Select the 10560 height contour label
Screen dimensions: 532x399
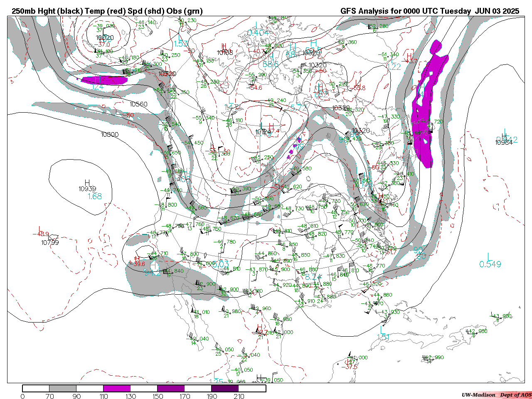[138, 104]
